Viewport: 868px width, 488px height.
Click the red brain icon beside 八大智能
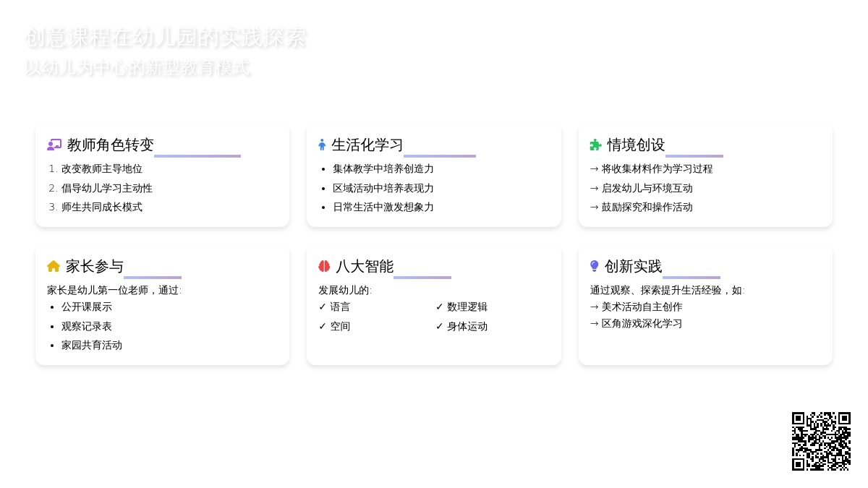[324, 266]
